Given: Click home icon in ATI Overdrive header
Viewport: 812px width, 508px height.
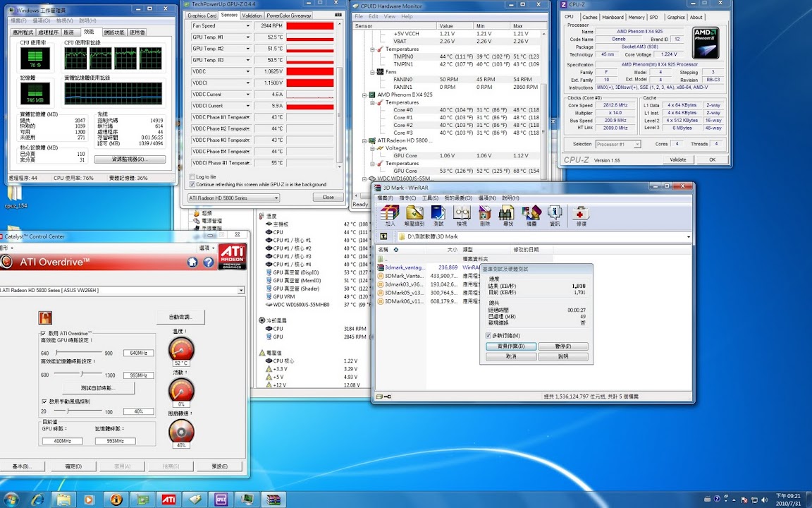Looking at the screenshot, I should (192, 262).
